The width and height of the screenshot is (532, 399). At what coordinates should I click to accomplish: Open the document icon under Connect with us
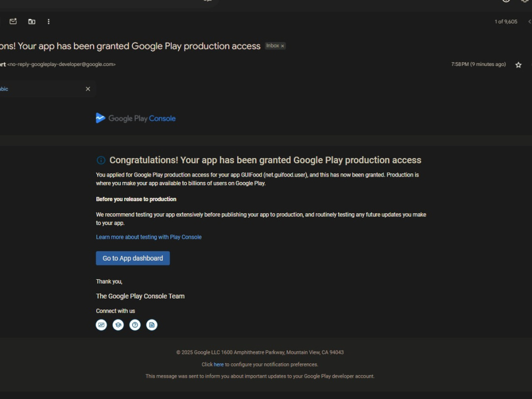click(x=152, y=325)
